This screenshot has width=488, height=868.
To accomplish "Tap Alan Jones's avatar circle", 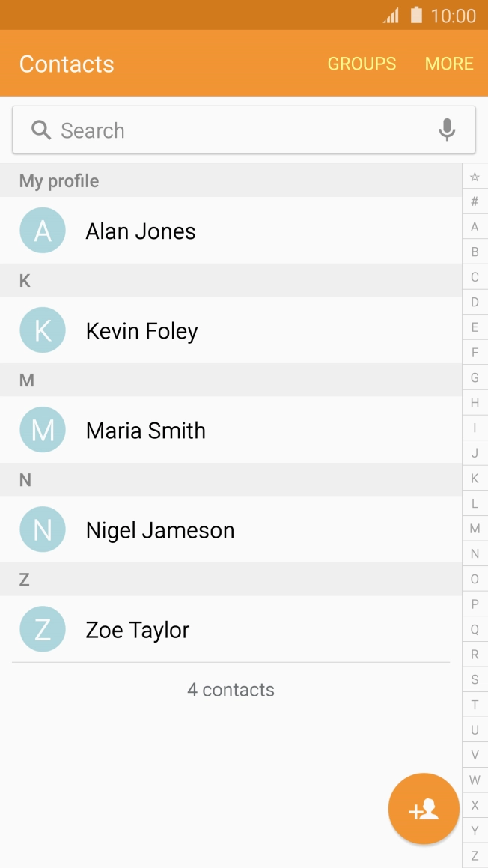I will [x=43, y=231].
